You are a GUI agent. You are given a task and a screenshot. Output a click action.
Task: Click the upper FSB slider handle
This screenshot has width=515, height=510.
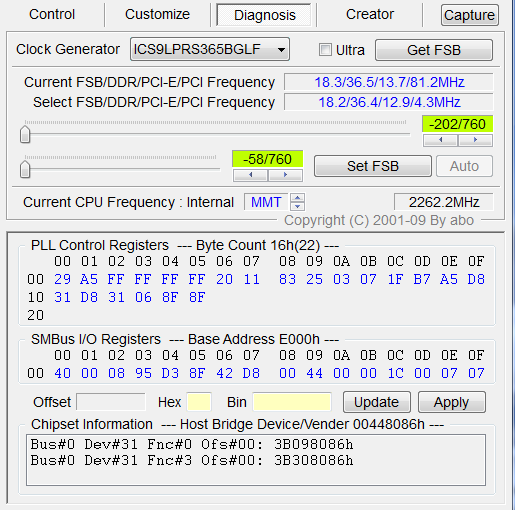tap(25, 134)
